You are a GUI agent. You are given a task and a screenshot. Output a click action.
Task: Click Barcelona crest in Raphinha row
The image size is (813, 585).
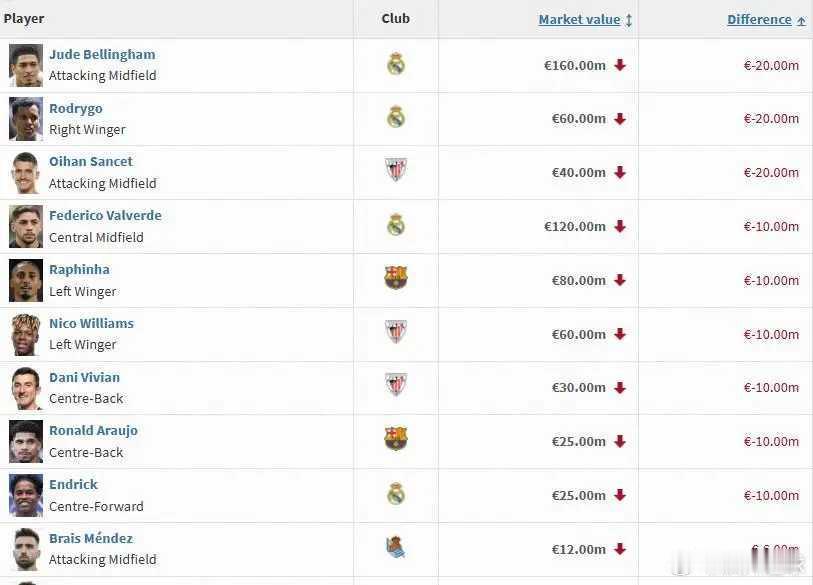(x=396, y=279)
